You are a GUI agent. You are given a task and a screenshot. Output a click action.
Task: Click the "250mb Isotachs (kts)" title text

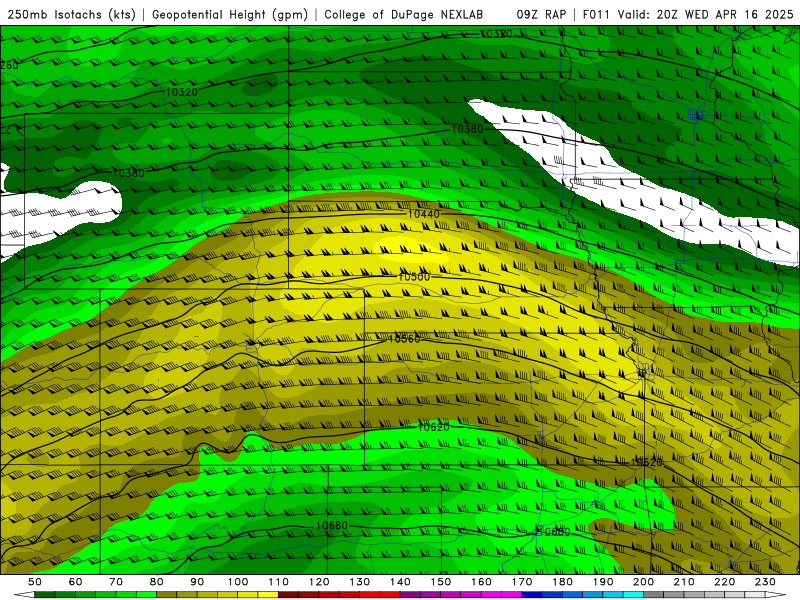click(72, 15)
